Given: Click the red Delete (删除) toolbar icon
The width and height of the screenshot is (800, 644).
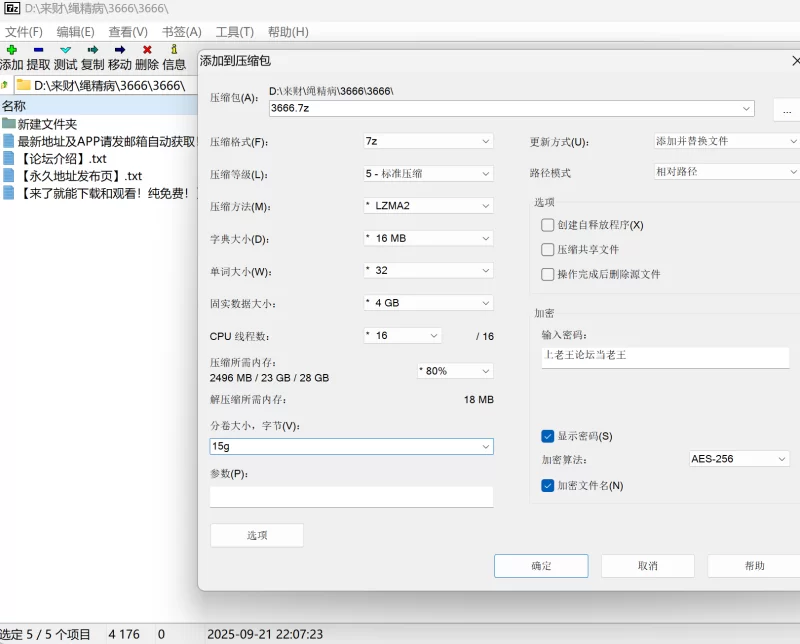Looking at the screenshot, I should [147, 49].
